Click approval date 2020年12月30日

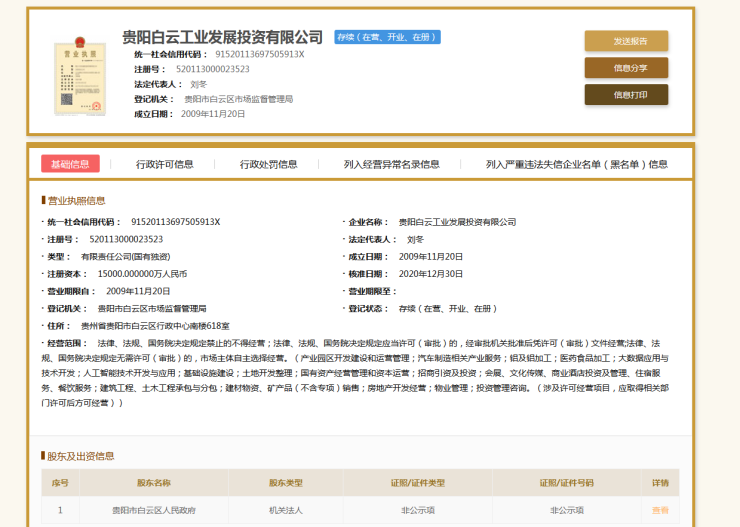click(430, 274)
